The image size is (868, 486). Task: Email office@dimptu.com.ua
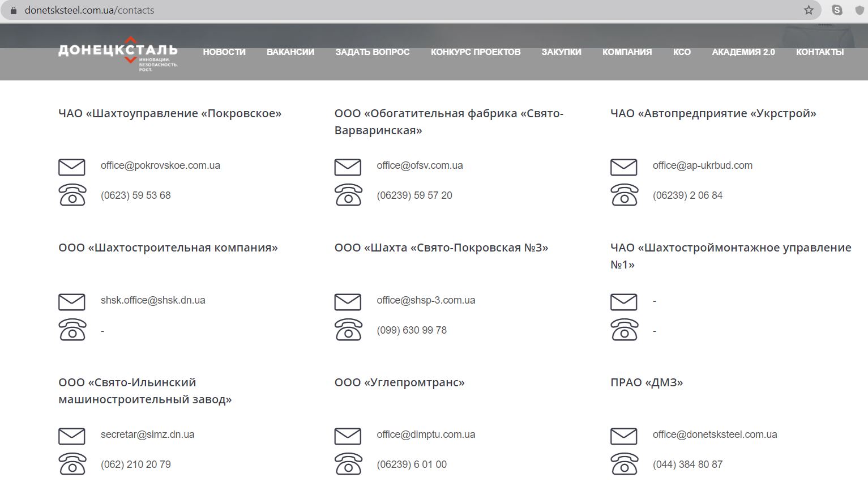pyautogui.click(x=426, y=434)
